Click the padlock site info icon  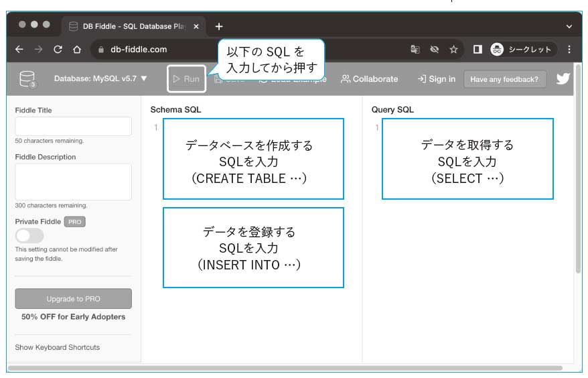(101, 49)
